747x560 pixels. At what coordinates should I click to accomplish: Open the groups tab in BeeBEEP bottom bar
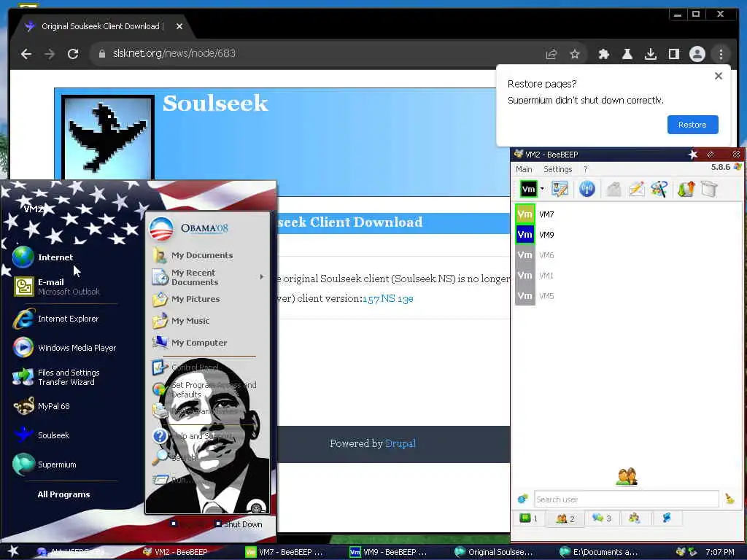[634, 518]
